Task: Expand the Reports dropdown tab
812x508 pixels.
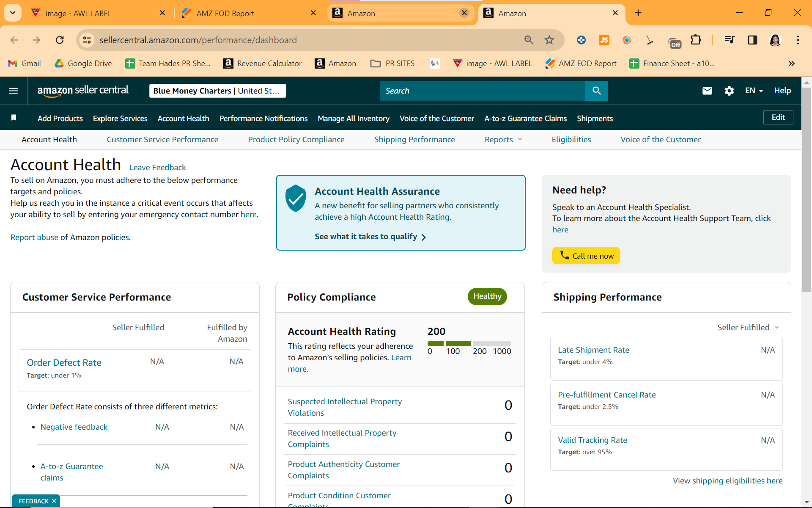Action: pos(503,140)
